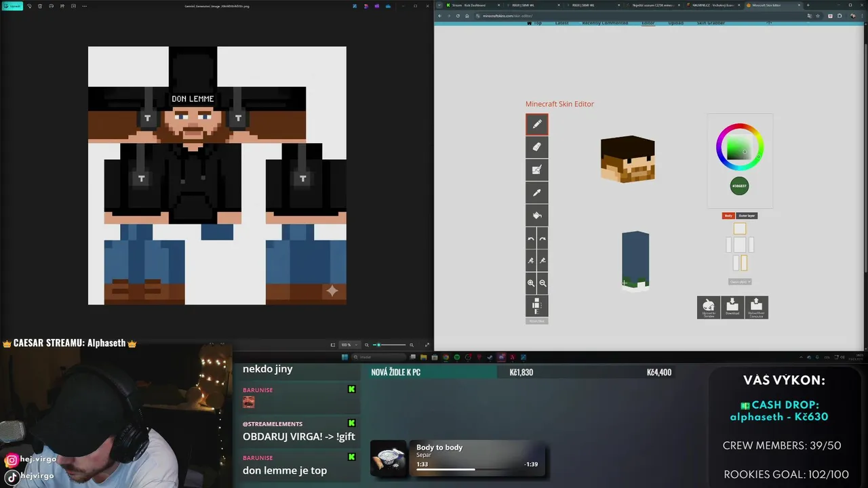Click the full skin body preview tool
This screenshot has width=868, height=488.
(536, 305)
